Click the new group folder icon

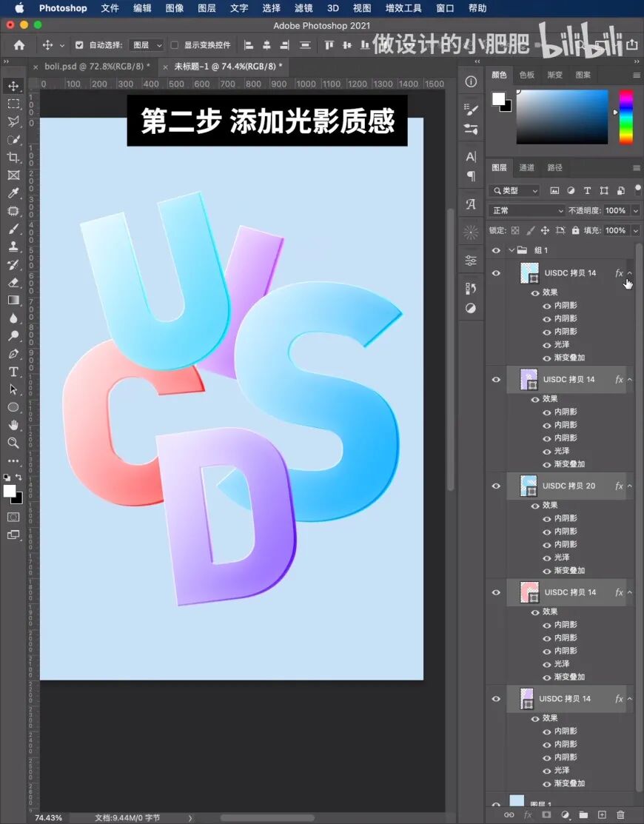coord(583,814)
